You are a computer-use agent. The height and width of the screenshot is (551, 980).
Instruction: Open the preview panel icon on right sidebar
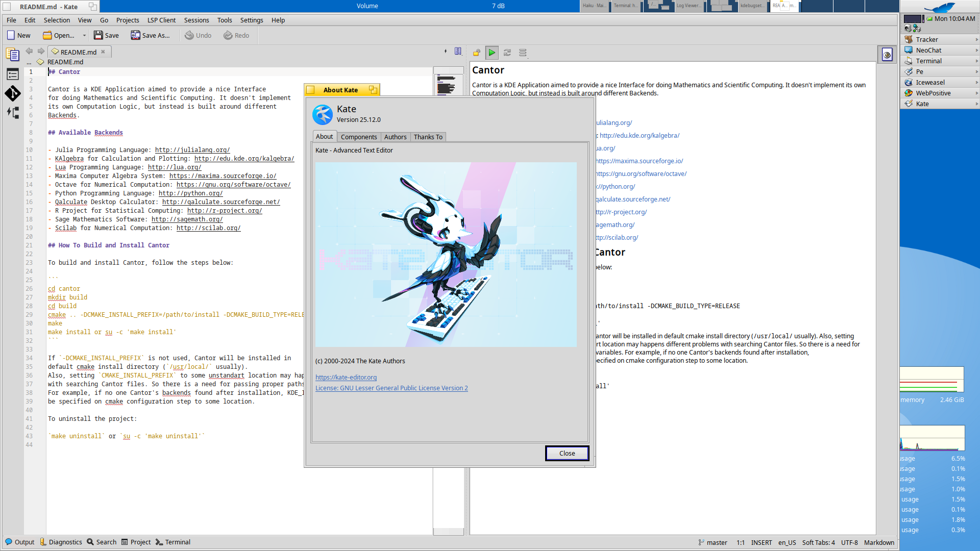click(887, 55)
